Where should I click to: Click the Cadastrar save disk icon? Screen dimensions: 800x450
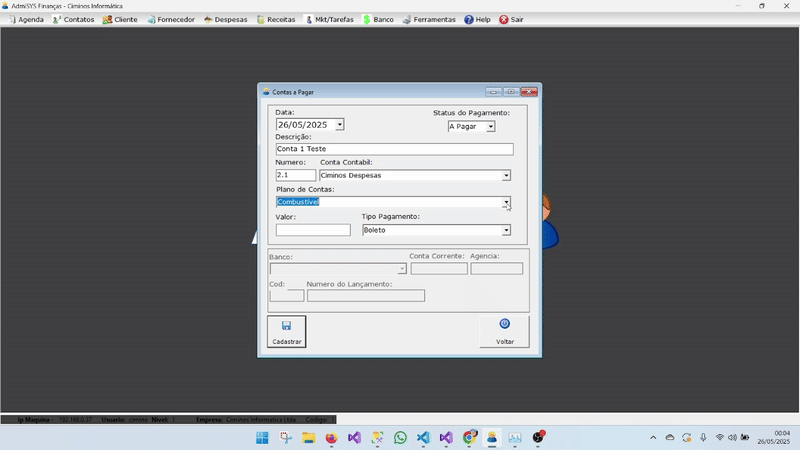pos(286,325)
